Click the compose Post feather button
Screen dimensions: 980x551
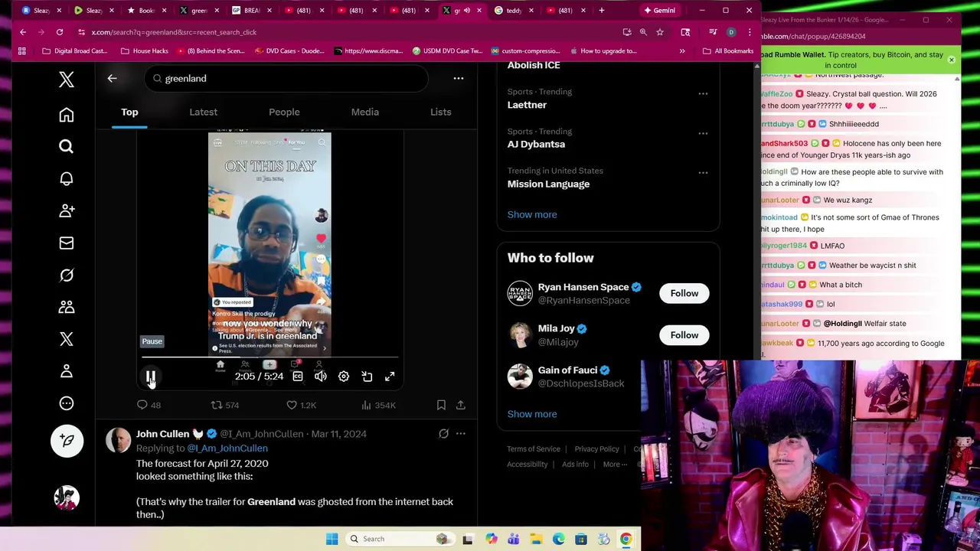67,441
